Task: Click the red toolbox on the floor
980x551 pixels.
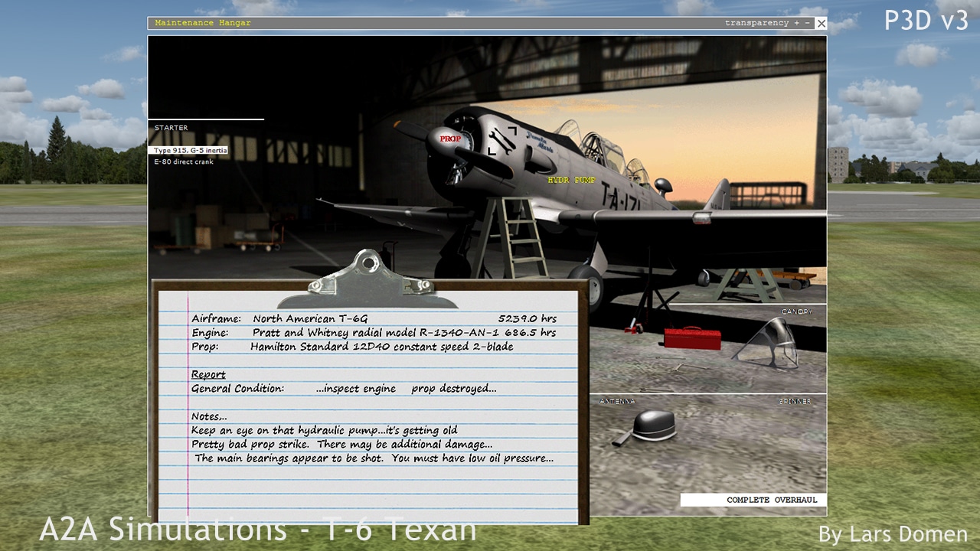Action: pos(691,337)
